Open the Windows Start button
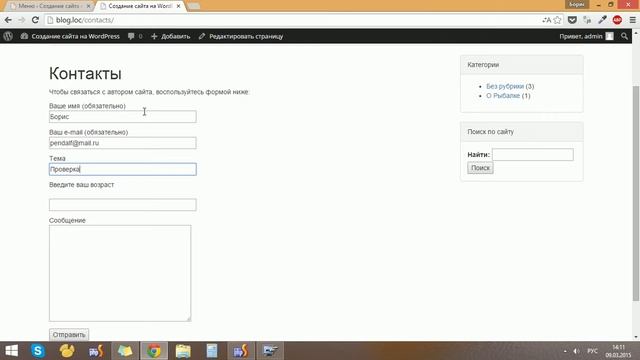The width and height of the screenshot is (640, 360). click(11, 351)
